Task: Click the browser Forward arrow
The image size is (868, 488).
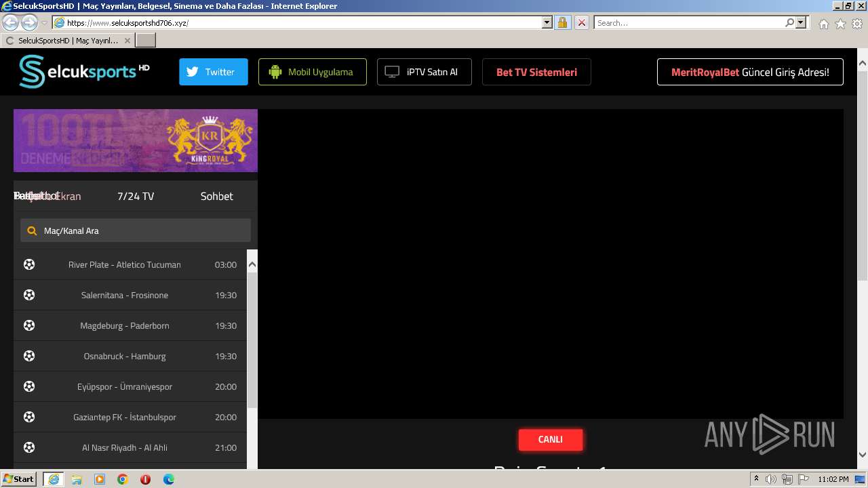Action: pos(29,22)
